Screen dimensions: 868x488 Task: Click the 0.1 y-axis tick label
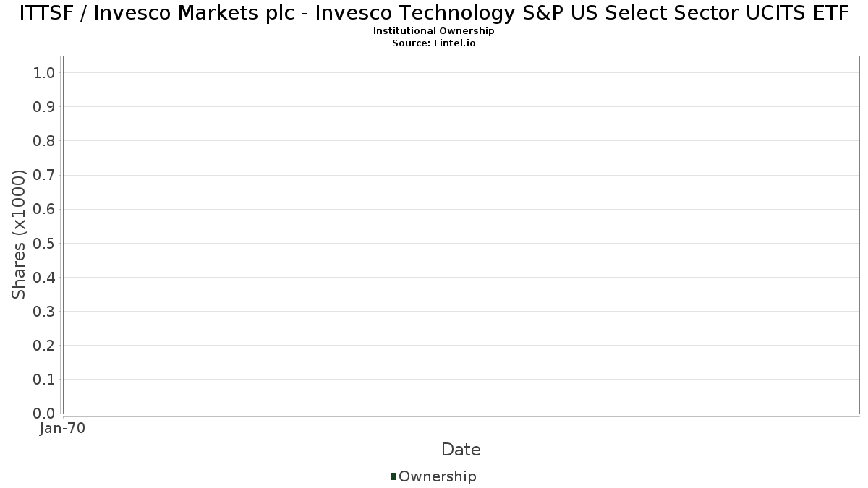pyautogui.click(x=44, y=380)
